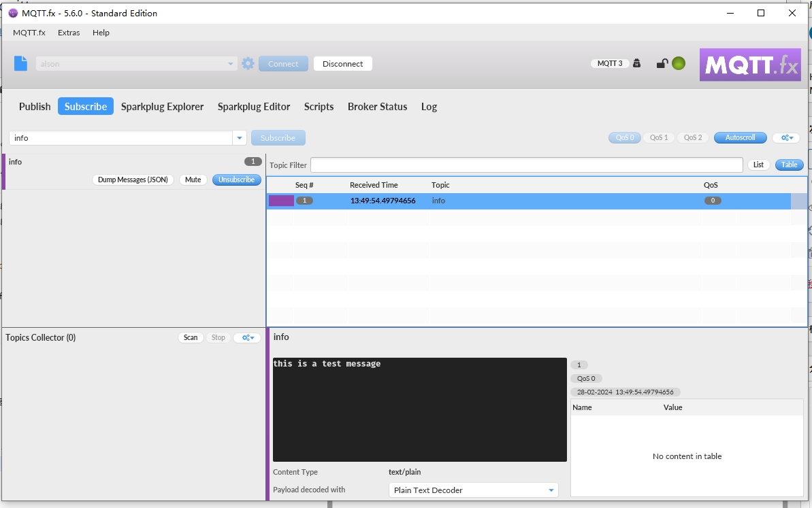Select QoS 0 option
Viewport: 812px width, 508px height.
625,137
